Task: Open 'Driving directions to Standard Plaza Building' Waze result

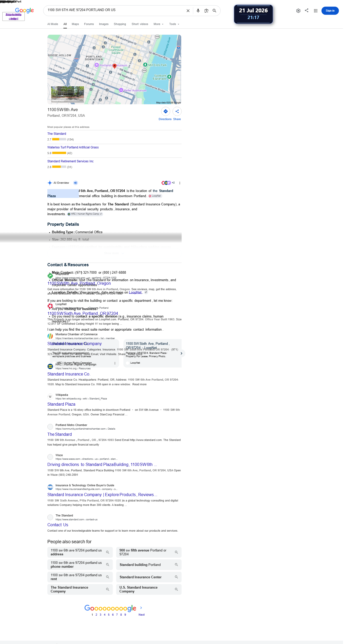Action: 102,464
